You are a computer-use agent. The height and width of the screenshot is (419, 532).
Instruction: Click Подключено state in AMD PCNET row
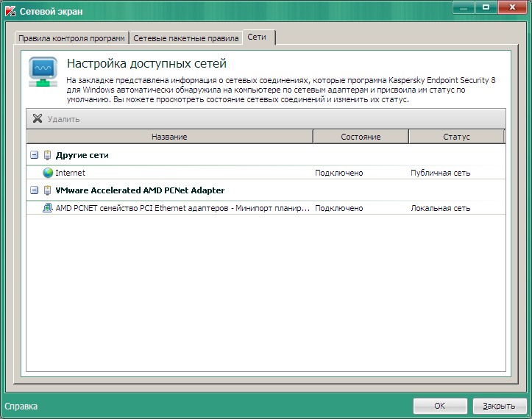pyautogui.click(x=339, y=208)
